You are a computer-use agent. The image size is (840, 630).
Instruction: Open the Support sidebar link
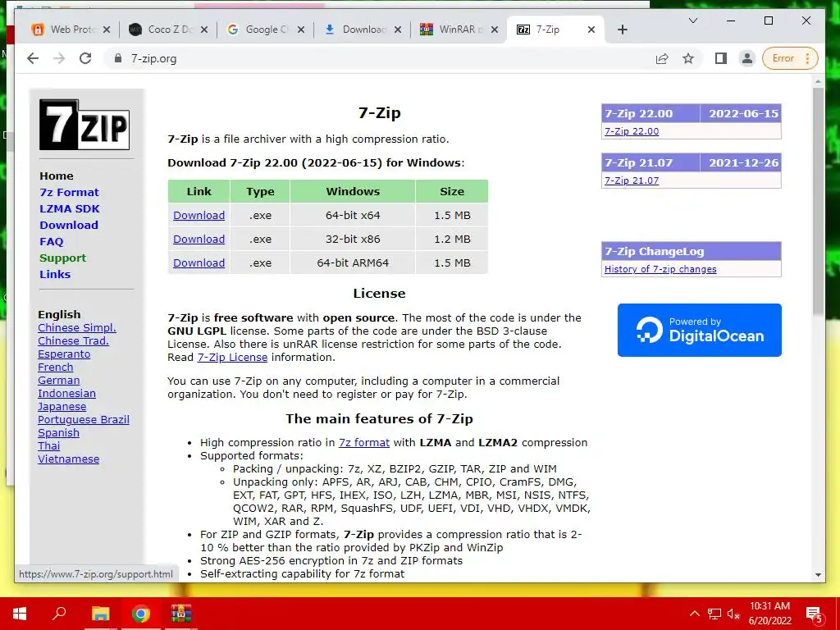coord(62,258)
